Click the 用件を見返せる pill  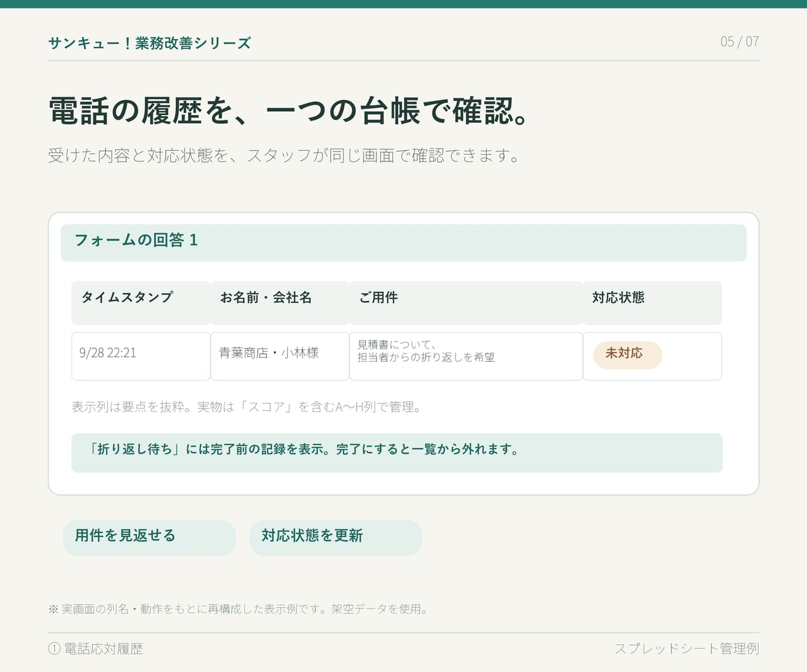pyautogui.click(x=149, y=537)
